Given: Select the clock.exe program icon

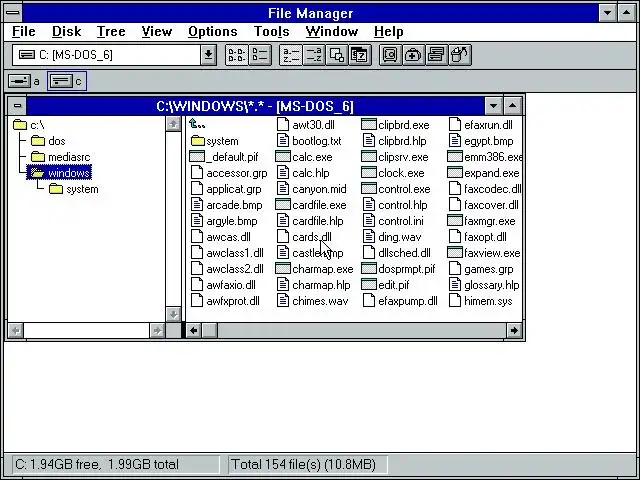Looking at the screenshot, I should (x=369, y=173).
